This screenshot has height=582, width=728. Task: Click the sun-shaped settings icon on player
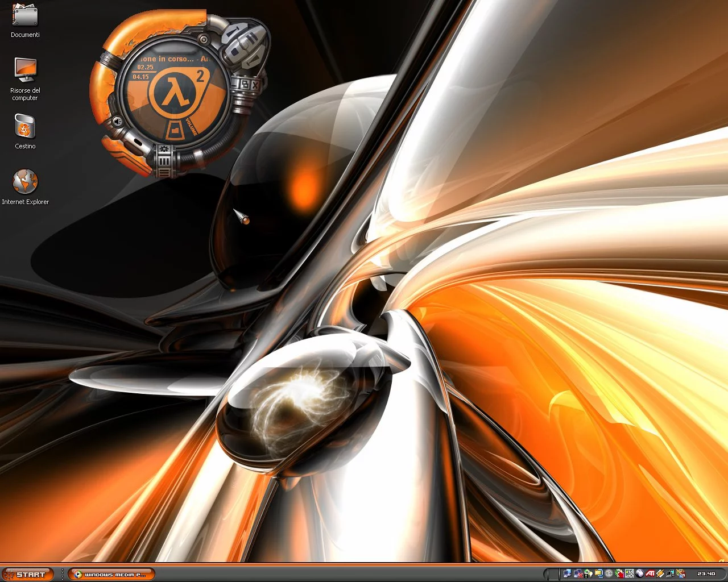164,149
